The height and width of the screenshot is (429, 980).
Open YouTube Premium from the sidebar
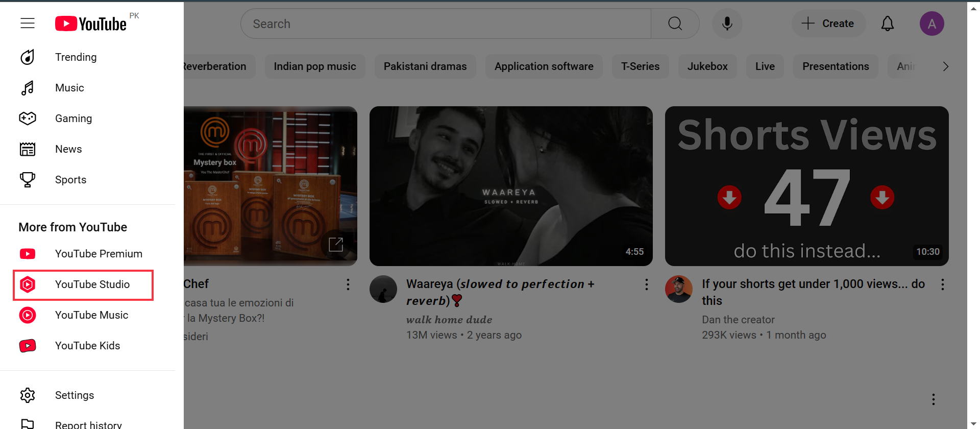(x=88, y=254)
